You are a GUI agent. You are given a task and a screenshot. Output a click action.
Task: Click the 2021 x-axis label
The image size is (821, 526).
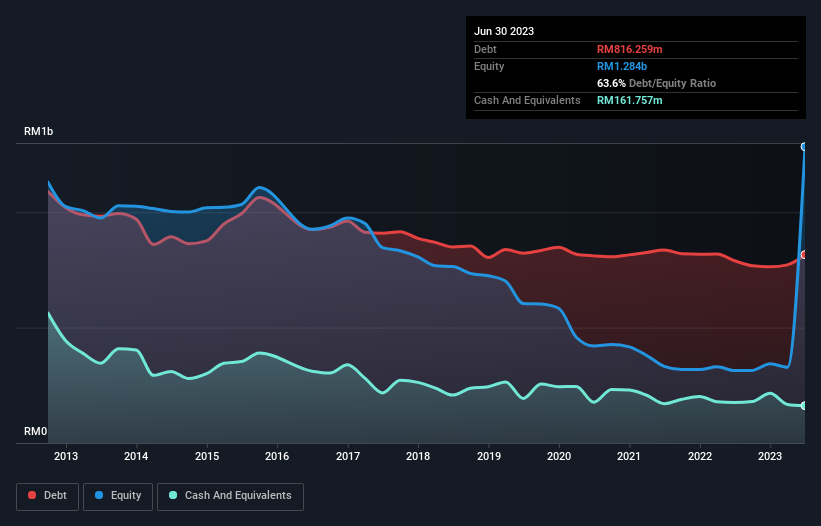[x=629, y=456]
